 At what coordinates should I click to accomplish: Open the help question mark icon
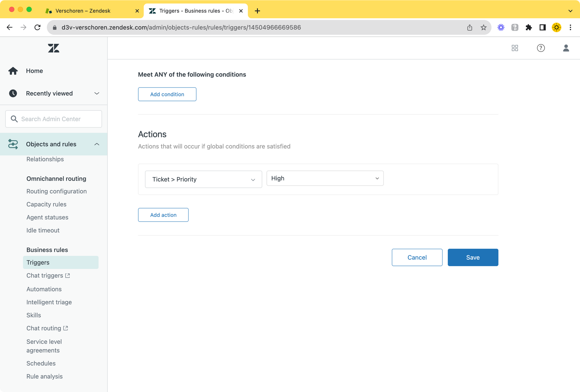tap(541, 48)
